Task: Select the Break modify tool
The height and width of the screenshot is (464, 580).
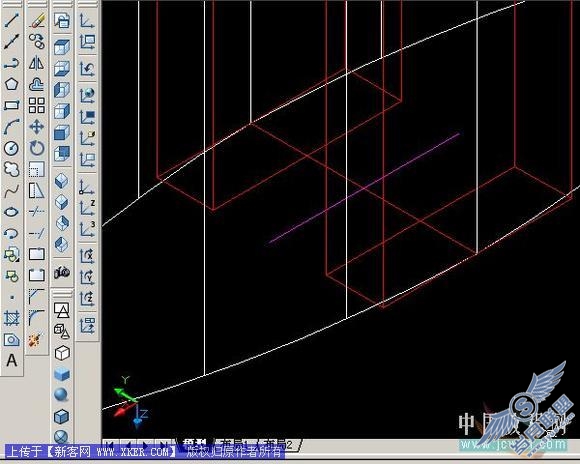Action: click(37, 276)
